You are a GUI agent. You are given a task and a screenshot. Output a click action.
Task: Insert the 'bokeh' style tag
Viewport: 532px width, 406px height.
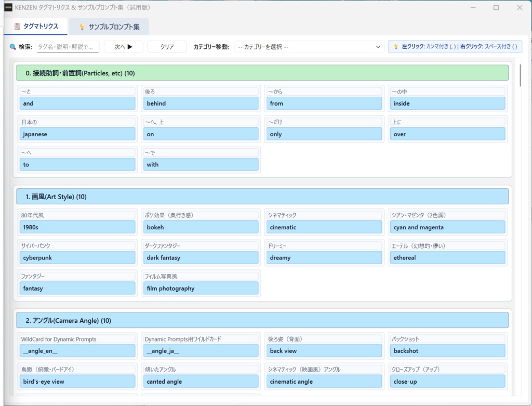click(x=201, y=227)
